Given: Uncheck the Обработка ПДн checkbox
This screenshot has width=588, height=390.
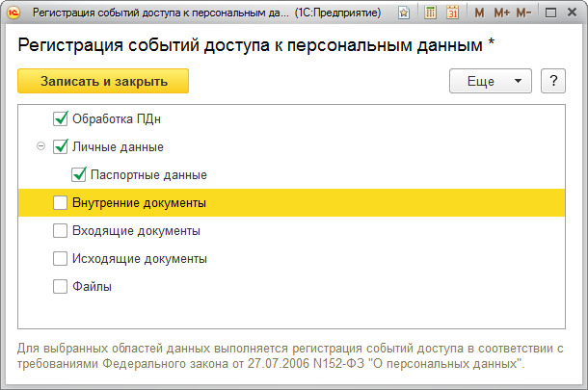Looking at the screenshot, I should [x=61, y=120].
